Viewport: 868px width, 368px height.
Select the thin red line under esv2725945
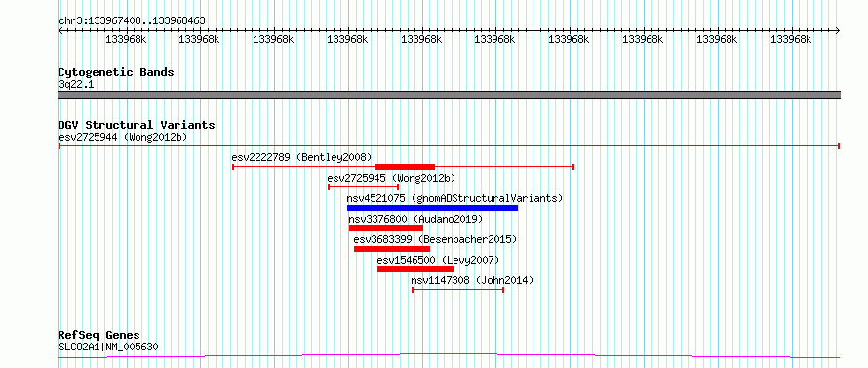pyautogui.click(x=363, y=187)
